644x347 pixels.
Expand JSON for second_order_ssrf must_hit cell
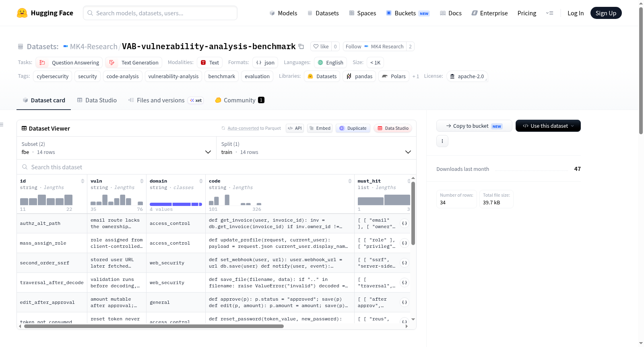click(405, 263)
